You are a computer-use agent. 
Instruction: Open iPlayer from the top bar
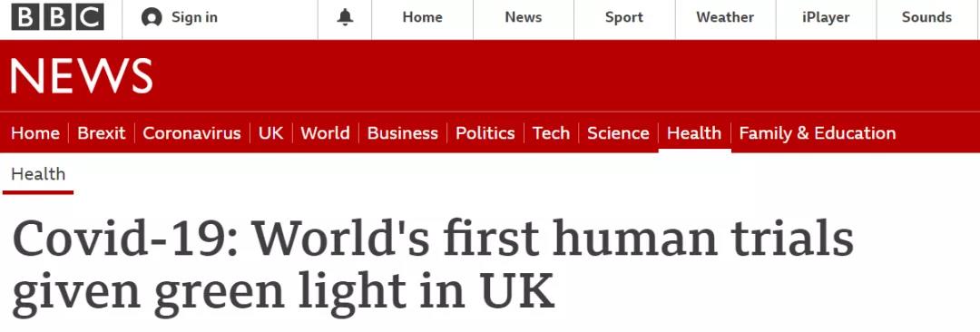point(826,17)
